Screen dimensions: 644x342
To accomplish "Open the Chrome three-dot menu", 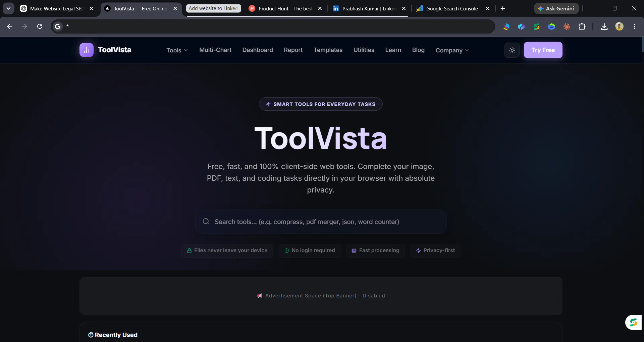I will 634,26.
